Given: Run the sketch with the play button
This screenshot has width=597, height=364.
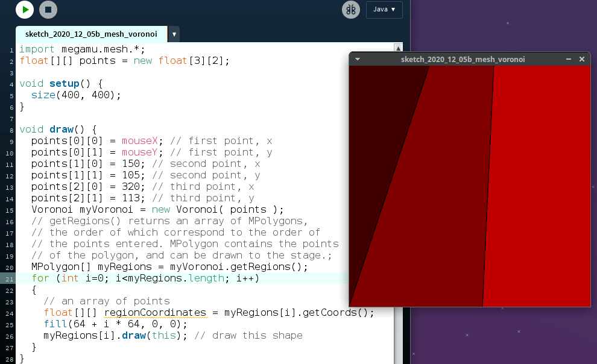Looking at the screenshot, I should pos(25,10).
